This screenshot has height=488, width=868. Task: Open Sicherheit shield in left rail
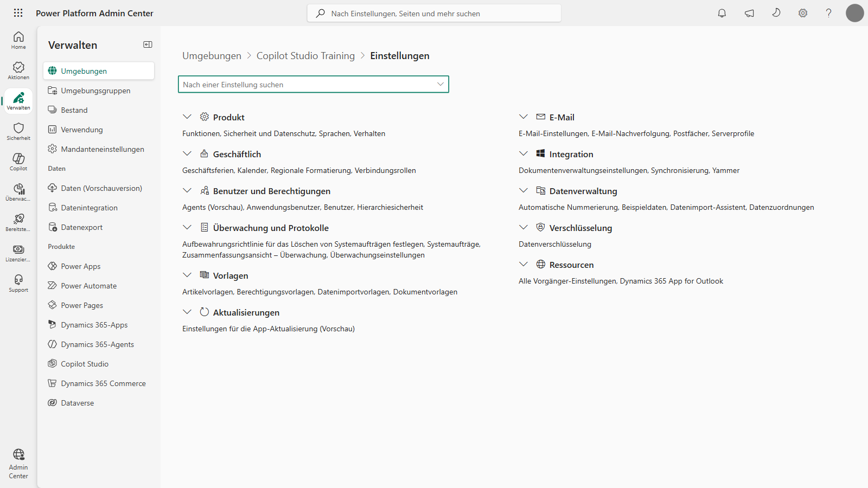click(18, 131)
